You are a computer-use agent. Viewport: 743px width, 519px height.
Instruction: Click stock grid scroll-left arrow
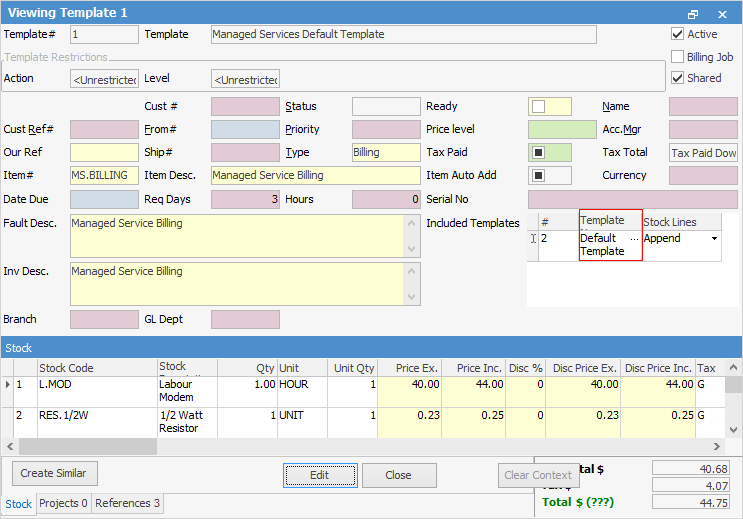pyautogui.click(x=7, y=446)
